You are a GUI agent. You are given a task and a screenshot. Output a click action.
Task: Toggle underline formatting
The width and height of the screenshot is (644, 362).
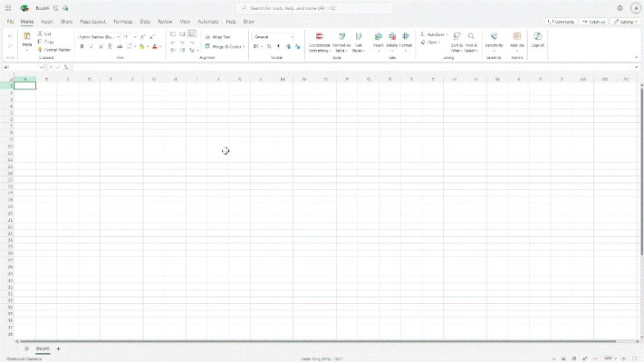point(101,46)
